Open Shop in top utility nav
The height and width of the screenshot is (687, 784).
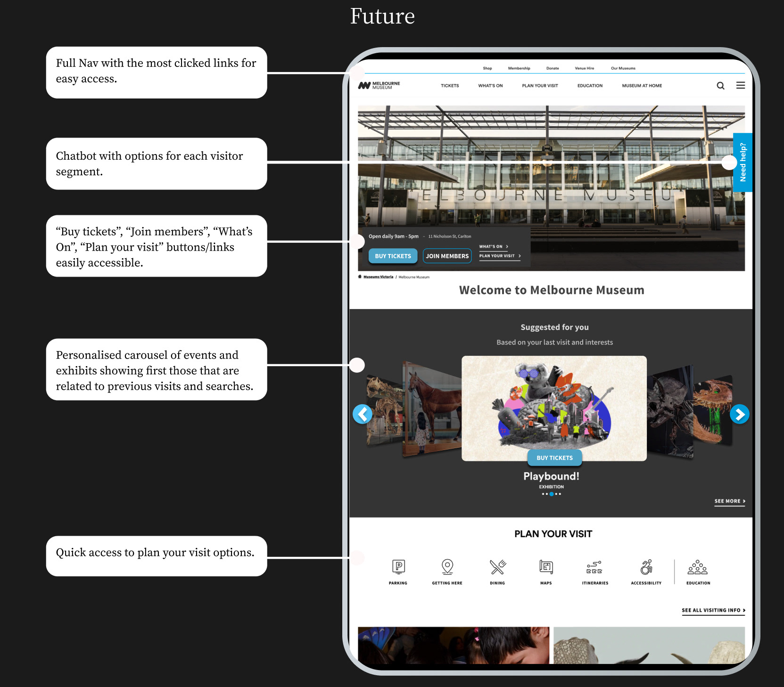pyautogui.click(x=487, y=68)
